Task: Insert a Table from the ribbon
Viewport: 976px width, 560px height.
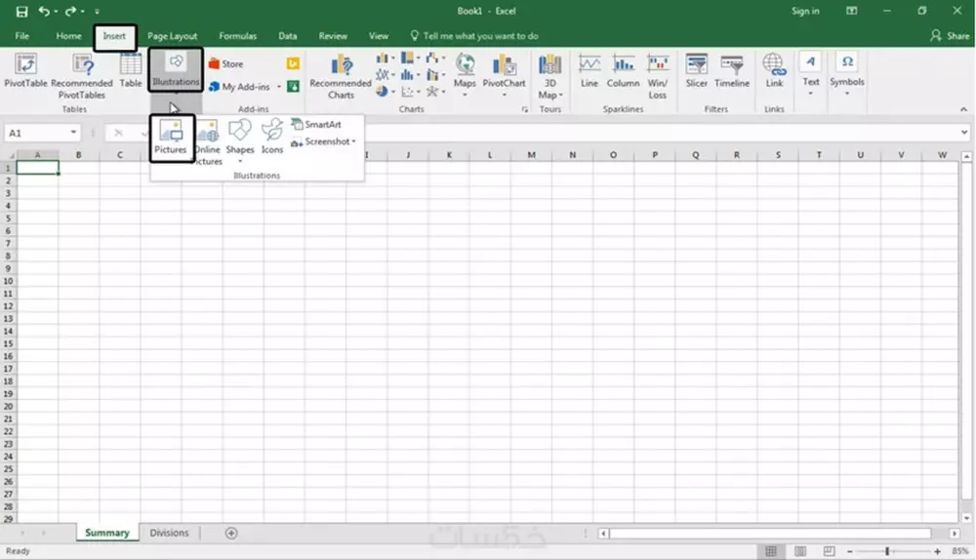Action: 130,70
